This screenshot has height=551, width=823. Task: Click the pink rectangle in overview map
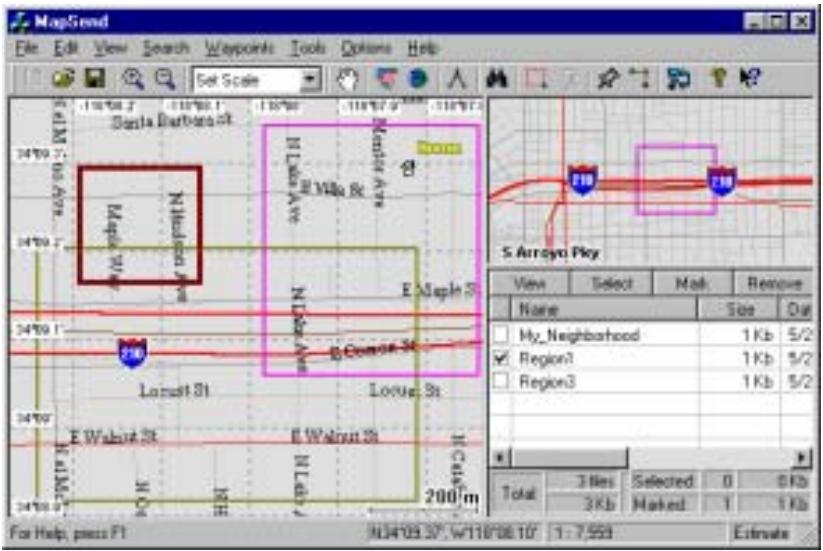coord(677,180)
